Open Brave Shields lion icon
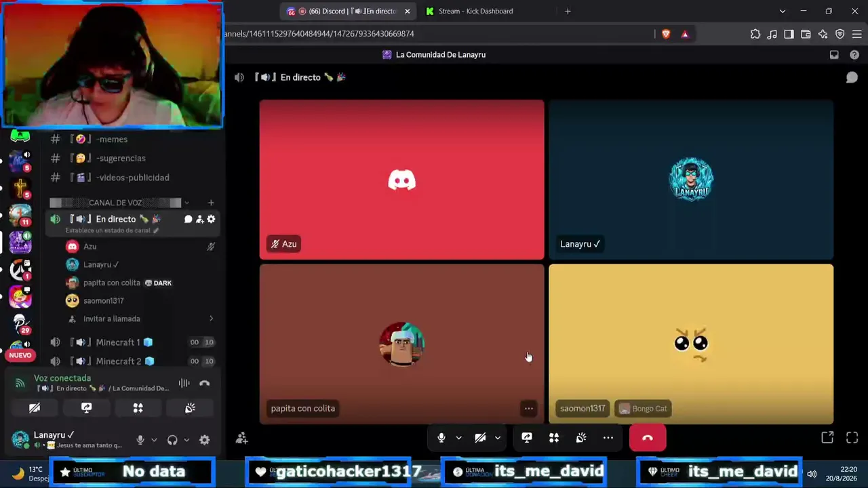868x488 pixels. [666, 34]
